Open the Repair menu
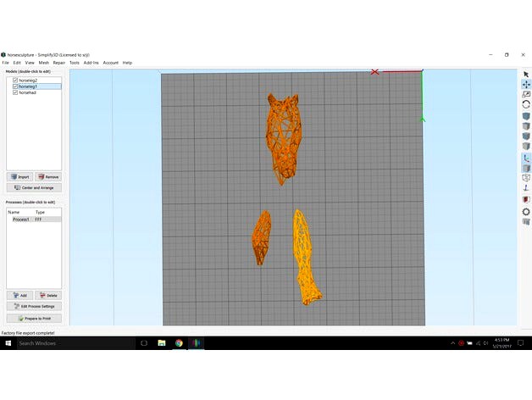 (59, 63)
